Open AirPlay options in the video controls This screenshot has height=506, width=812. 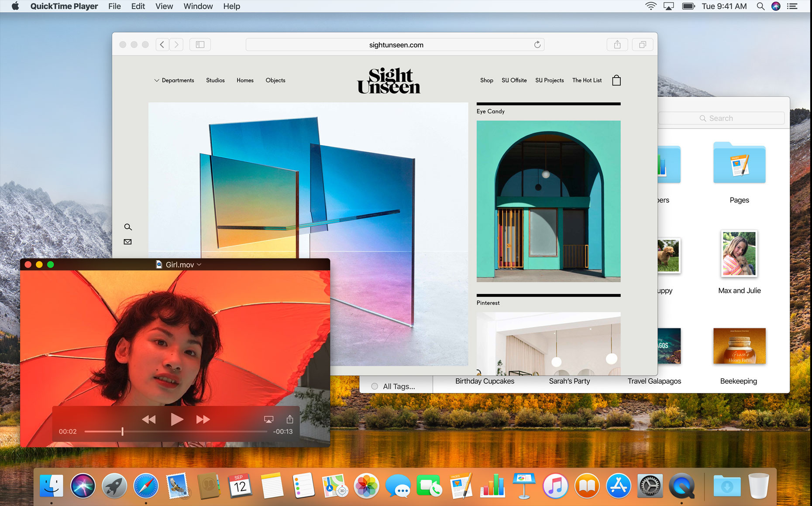click(x=268, y=419)
